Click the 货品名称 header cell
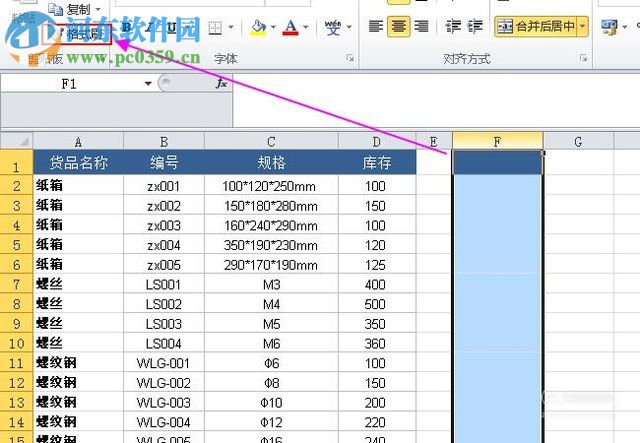The image size is (640, 443). pos(78,163)
